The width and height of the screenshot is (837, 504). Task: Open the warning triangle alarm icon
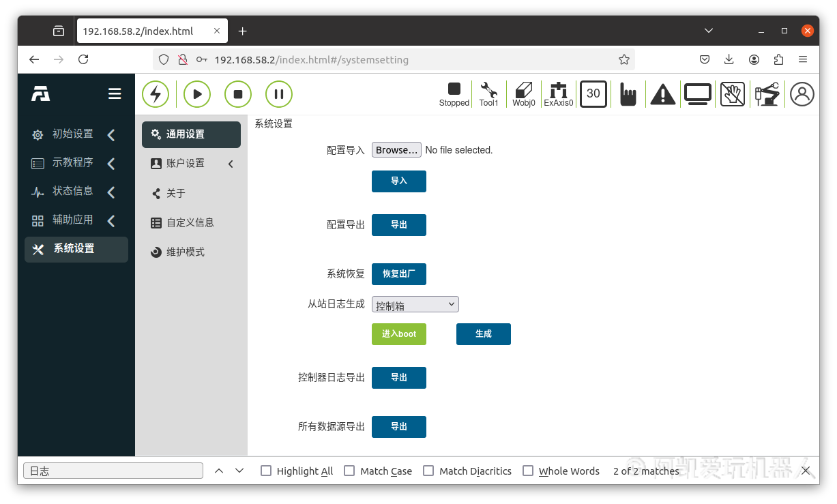[x=662, y=94]
